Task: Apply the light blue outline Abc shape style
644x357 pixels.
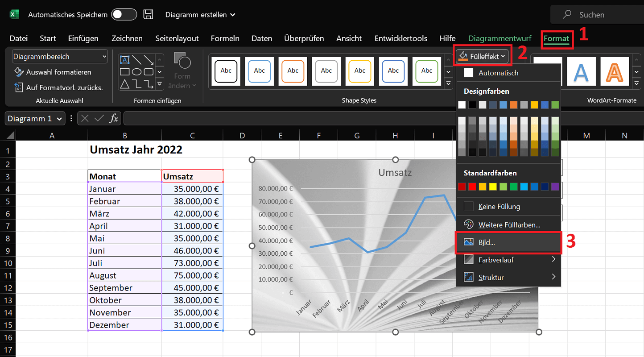Action: 260,71
